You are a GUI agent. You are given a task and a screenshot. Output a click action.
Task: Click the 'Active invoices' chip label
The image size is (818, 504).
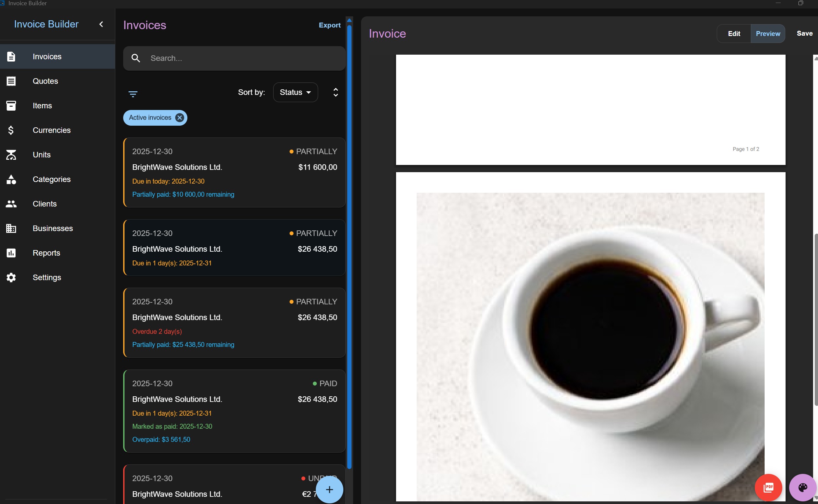pyautogui.click(x=150, y=118)
